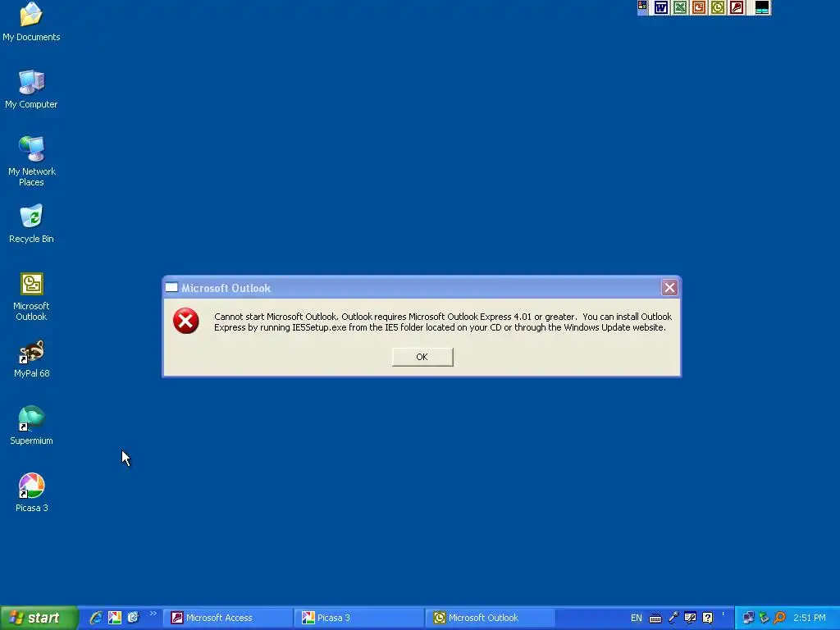Launch Excel from the Office Shortcut Bar
Image resolution: width=840 pixels, height=630 pixels.
(680, 7)
